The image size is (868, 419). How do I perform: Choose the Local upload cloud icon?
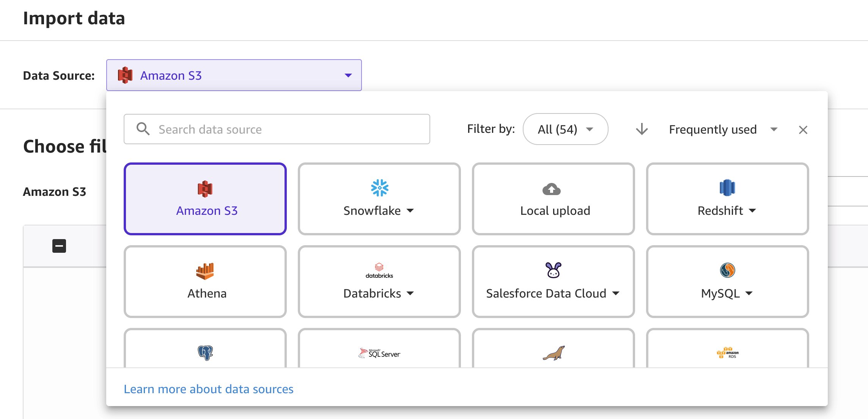[x=552, y=189]
